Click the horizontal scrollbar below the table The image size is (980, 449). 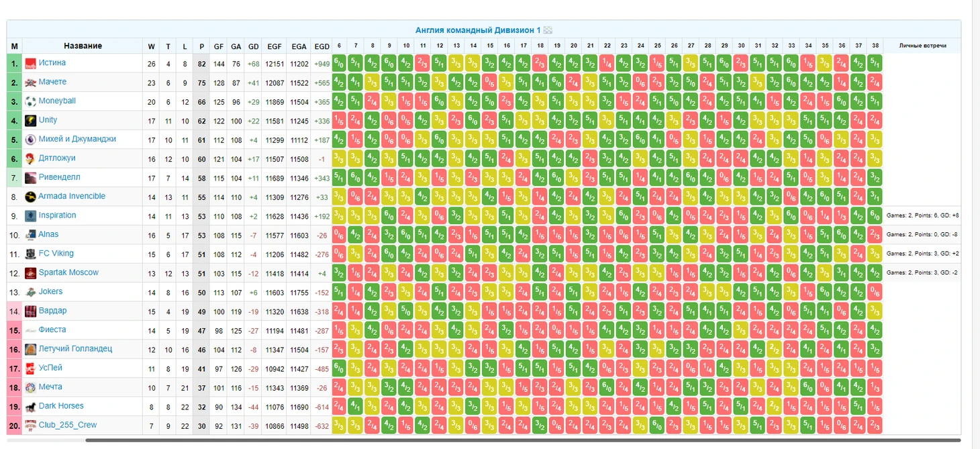click(522, 441)
